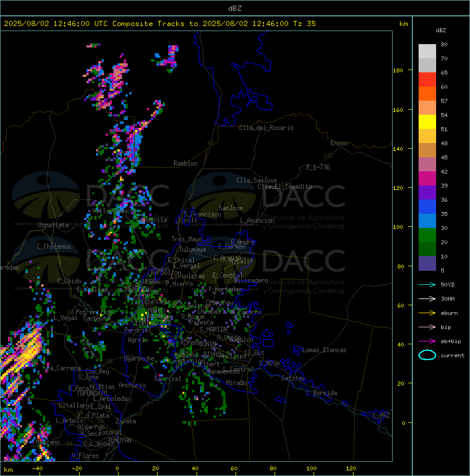Click the 'Ugarteche' map label

(x=140, y=358)
